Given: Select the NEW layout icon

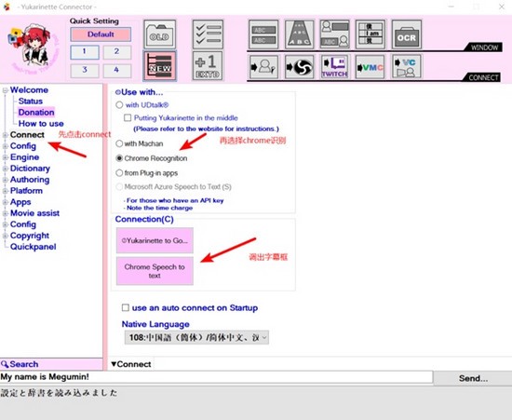Looking at the screenshot, I should click(x=160, y=65).
